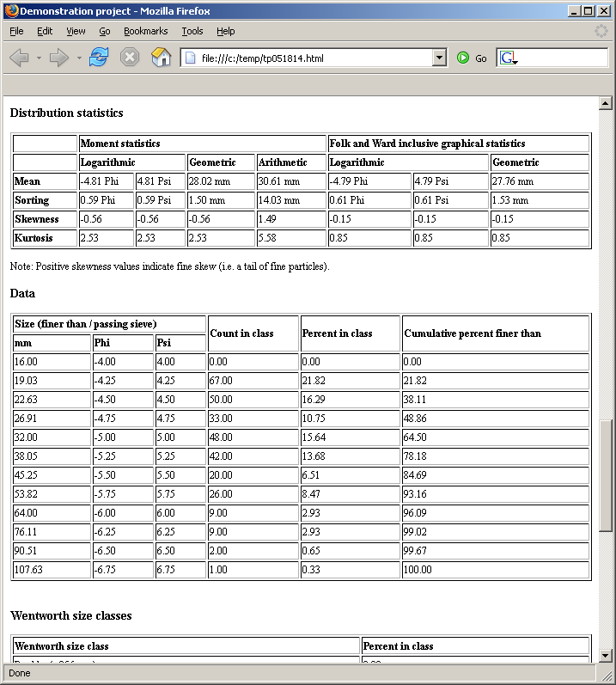Click the Forward navigation arrow
This screenshot has width=616, height=685.
click(58, 58)
